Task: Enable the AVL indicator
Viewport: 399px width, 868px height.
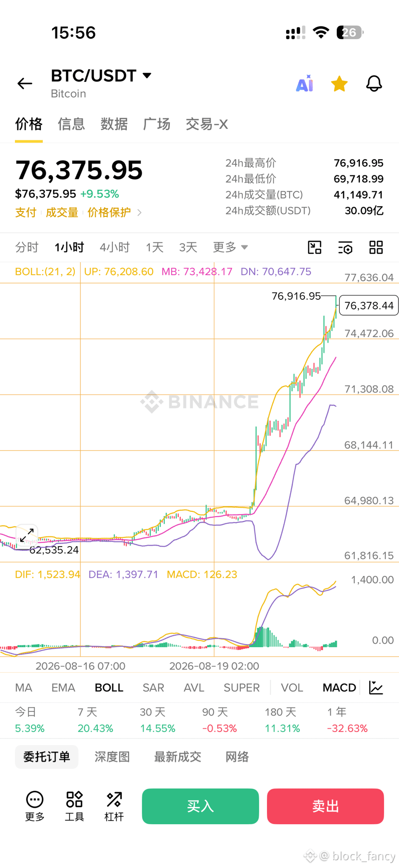Action: point(194,688)
